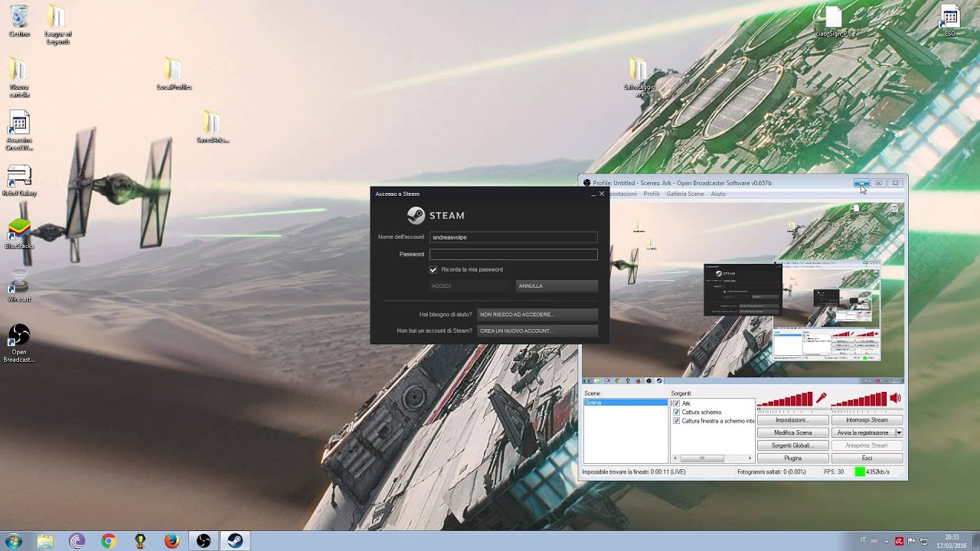
Task: Select the Open Broadcaster desktop shortcut
Action: point(19,343)
